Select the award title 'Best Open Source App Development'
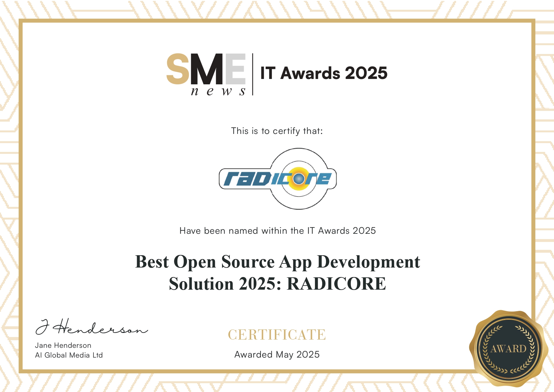Screen dimensions: 554x392 [277, 262]
